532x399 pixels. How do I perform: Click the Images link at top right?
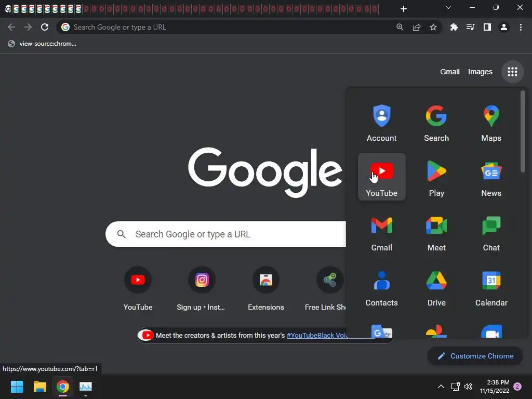tap(480, 72)
